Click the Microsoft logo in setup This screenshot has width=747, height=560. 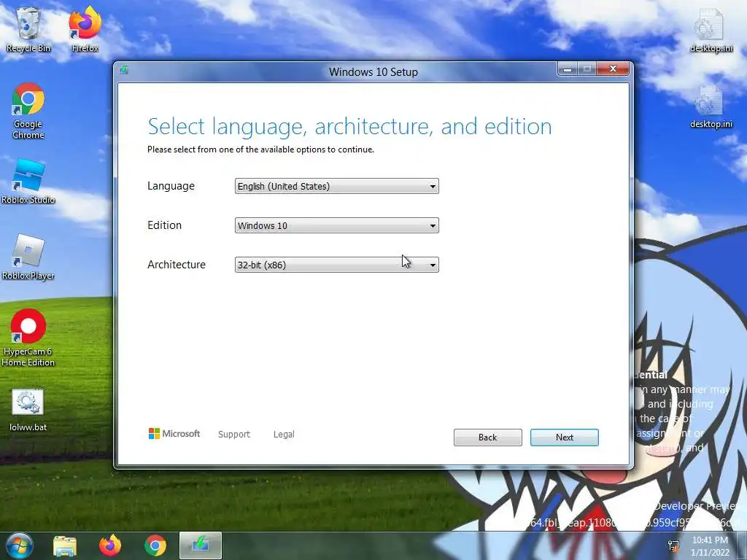click(174, 433)
